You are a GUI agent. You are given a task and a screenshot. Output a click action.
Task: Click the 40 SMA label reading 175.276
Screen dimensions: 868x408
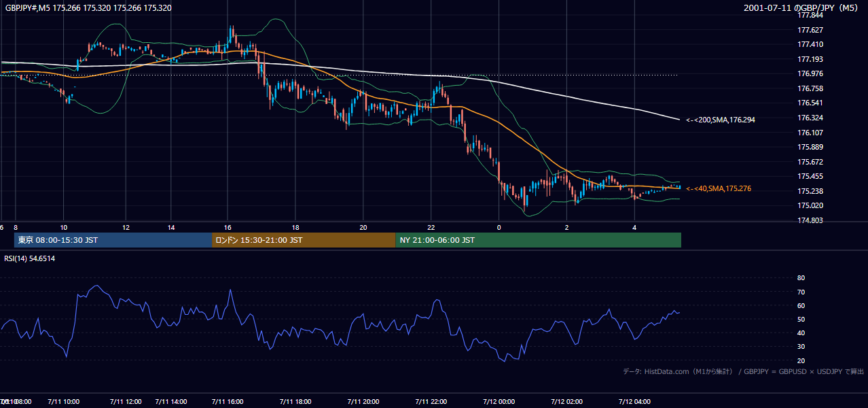coord(719,188)
